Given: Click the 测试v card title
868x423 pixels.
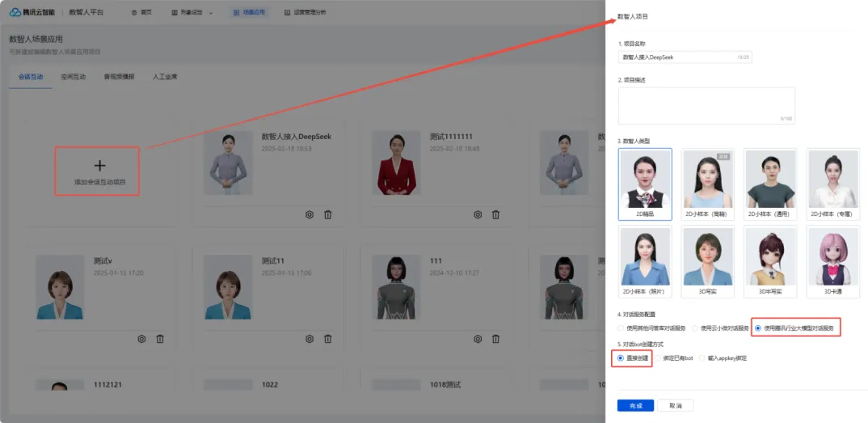Looking at the screenshot, I should (x=103, y=260).
